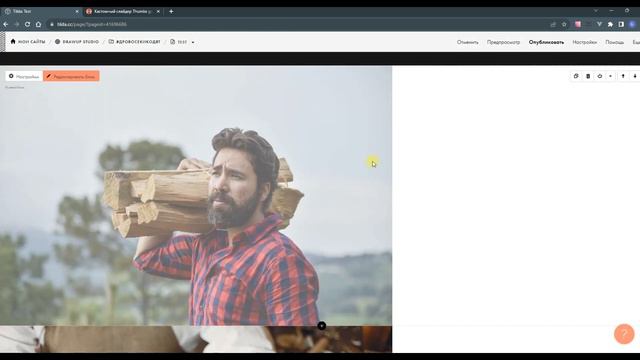Viewport: 640px width, 360px height.
Task: Open the V-shaped extension icon
Action: 599,24
